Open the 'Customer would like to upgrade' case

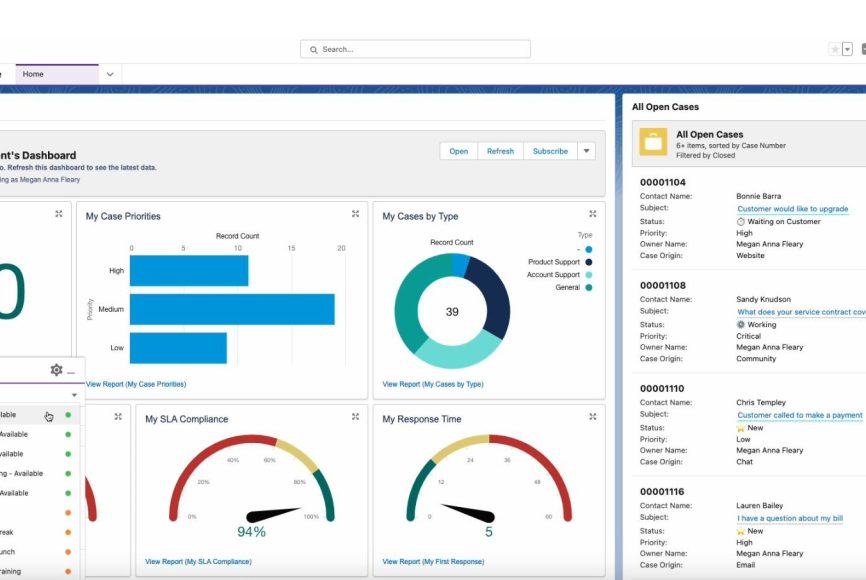click(792, 209)
